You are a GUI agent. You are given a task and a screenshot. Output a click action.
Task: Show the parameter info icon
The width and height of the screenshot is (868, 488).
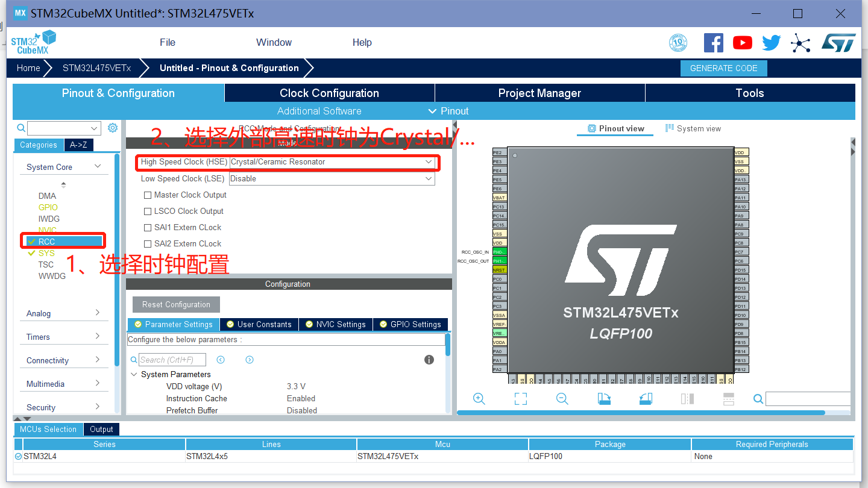(429, 360)
